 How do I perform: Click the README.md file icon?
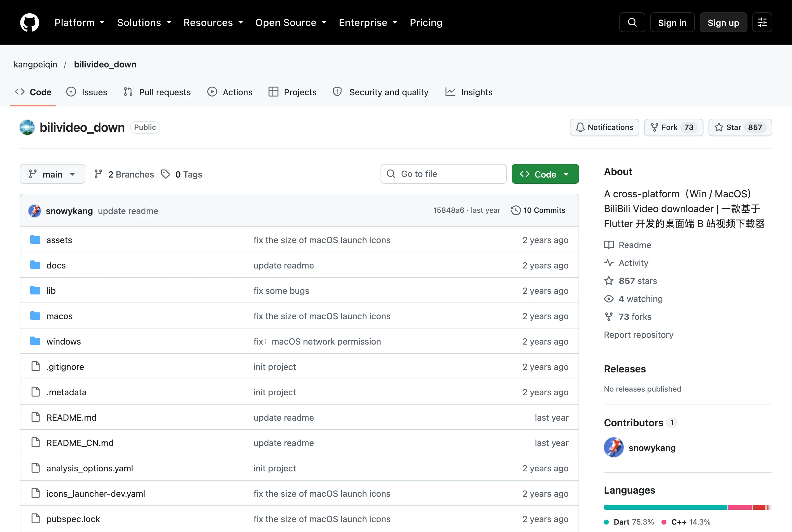coord(35,417)
